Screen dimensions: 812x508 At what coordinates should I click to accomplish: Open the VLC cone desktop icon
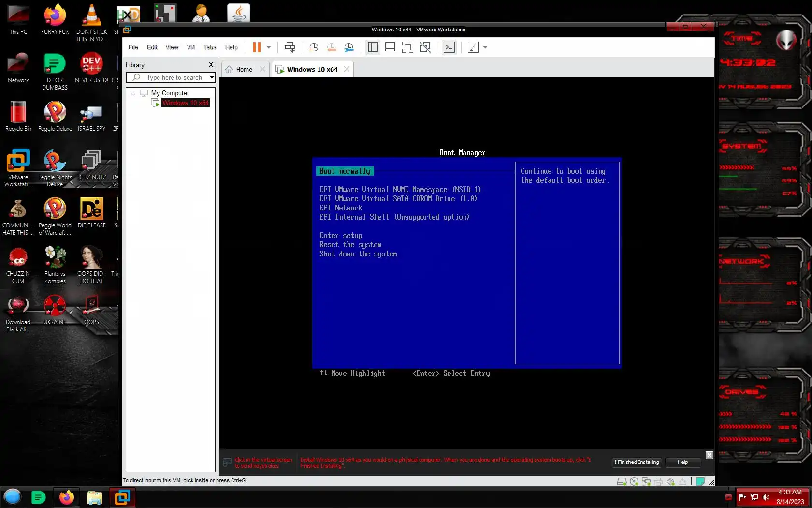(92, 23)
